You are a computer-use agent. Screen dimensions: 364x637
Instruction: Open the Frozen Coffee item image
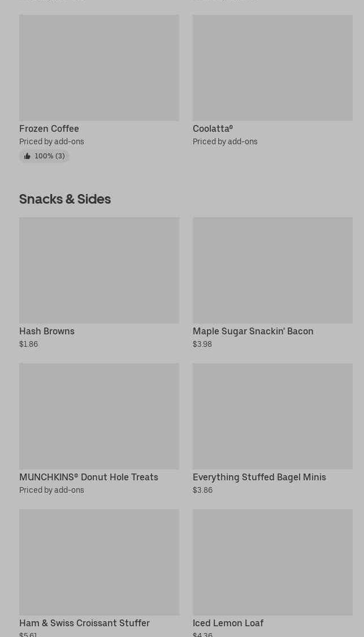99,67
